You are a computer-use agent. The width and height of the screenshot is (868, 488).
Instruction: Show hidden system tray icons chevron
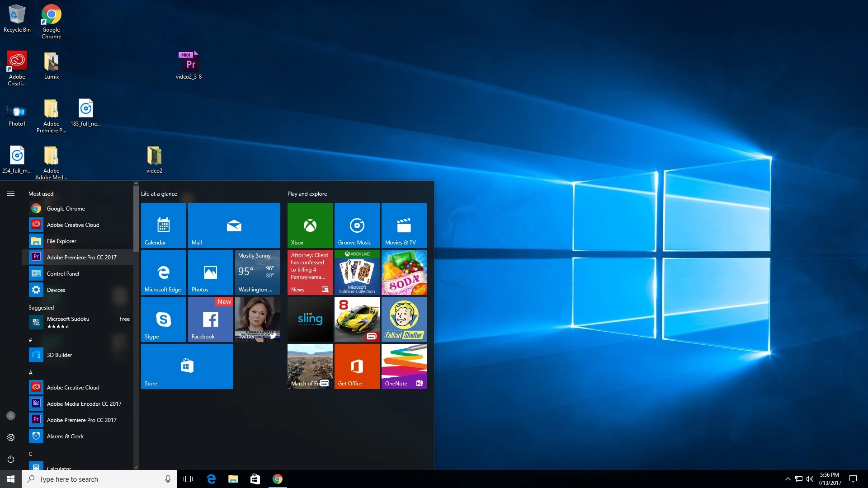click(788, 479)
